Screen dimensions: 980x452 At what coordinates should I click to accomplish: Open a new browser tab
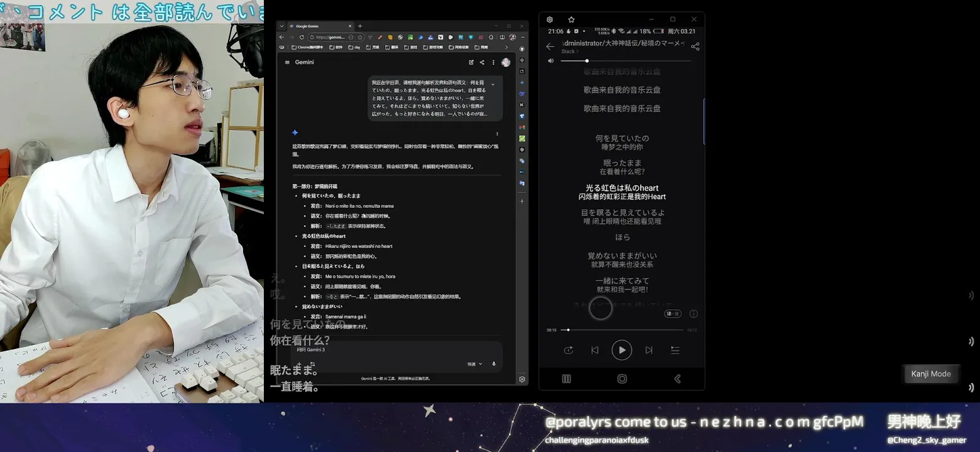(x=360, y=26)
